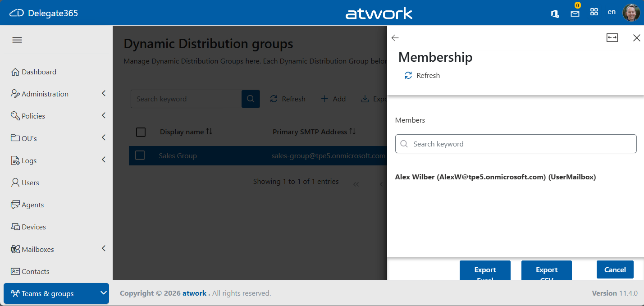This screenshot has height=306, width=644.
Task: Click the Users person icon in sidebar
Action: [x=15, y=183]
